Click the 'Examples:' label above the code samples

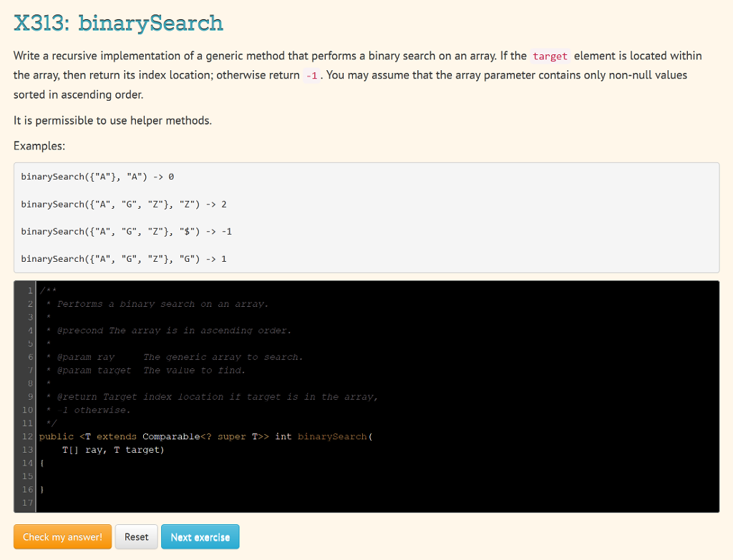[34, 145]
